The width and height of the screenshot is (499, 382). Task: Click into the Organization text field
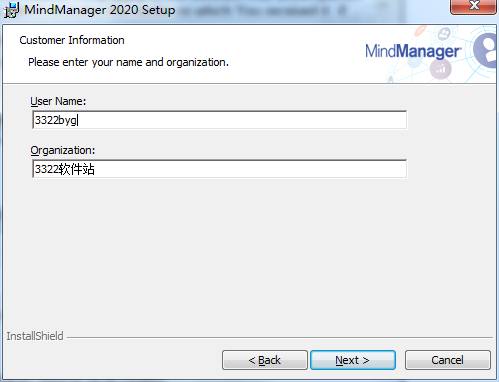coord(220,169)
